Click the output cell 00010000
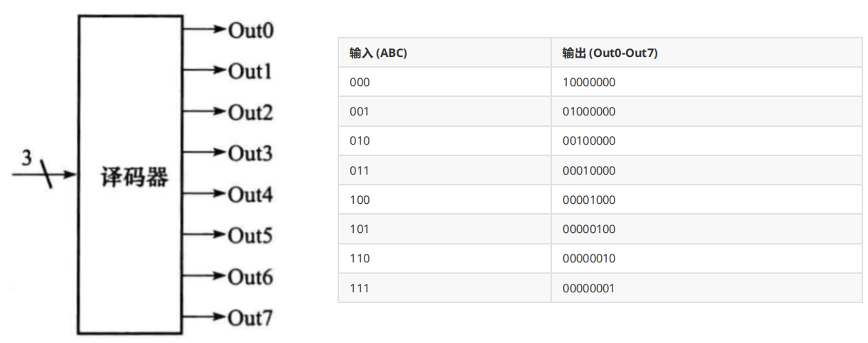 coord(589,170)
